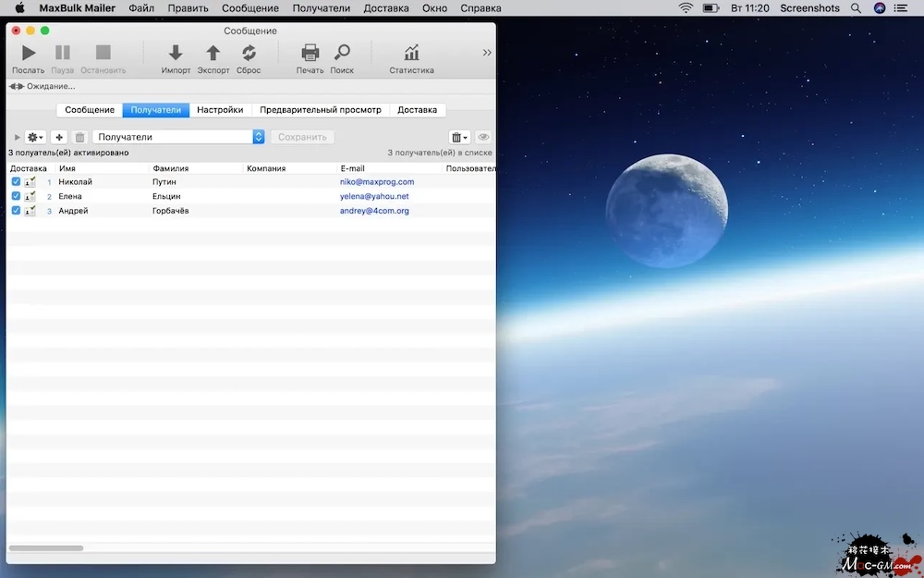The width and height of the screenshot is (924, 578).
Task: Open the Статистика (Statistics) chart icon
Action: (x=411, y=54)
